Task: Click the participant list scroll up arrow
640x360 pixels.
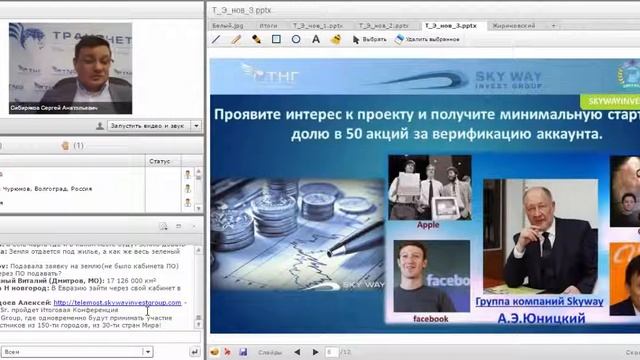Action: pyautogui.click(x=198, y=172)
